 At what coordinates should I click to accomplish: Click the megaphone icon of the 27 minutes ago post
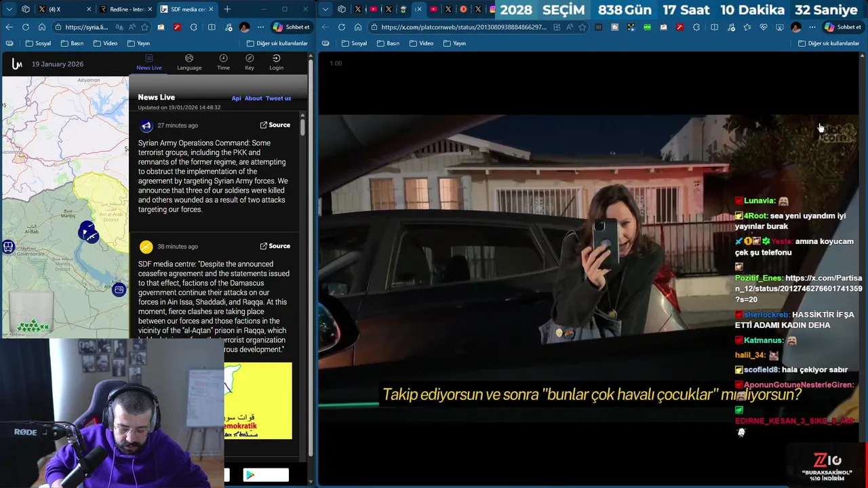(146, 125)
